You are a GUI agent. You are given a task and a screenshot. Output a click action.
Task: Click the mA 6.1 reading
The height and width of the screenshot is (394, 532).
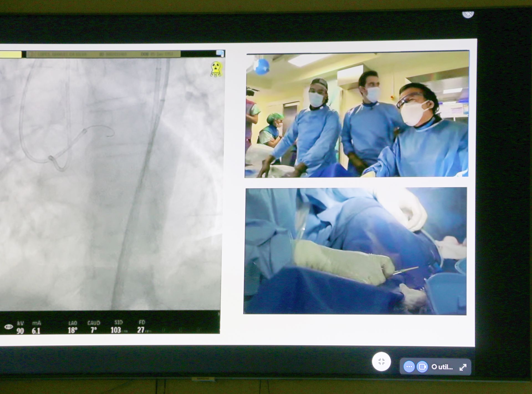pos(36,330)
